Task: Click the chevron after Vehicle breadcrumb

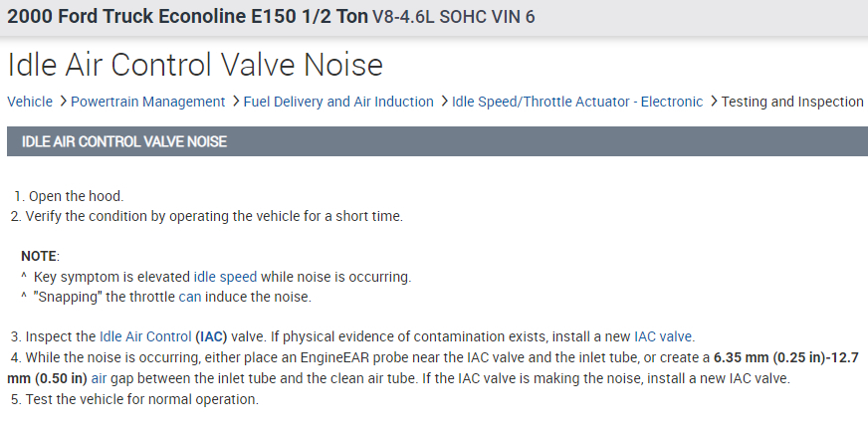Action: coord(62,102)
